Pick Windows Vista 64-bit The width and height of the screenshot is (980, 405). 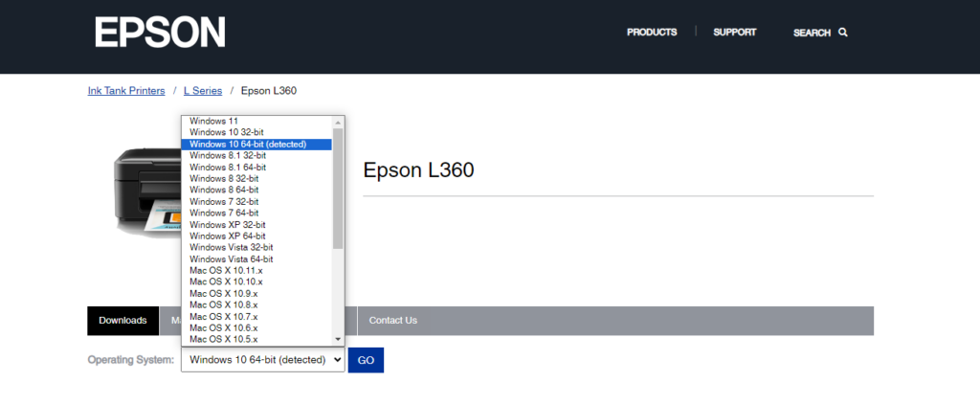coord(256,259)
